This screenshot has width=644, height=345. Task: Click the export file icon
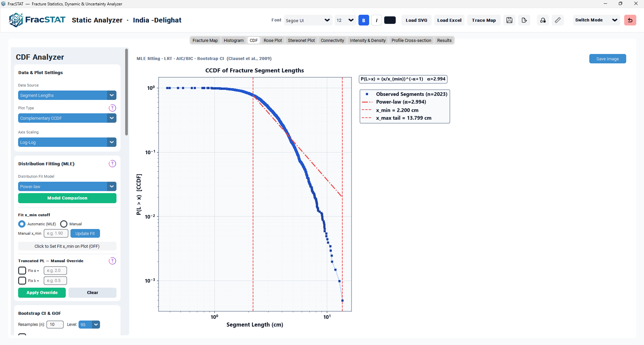point(524,20)
